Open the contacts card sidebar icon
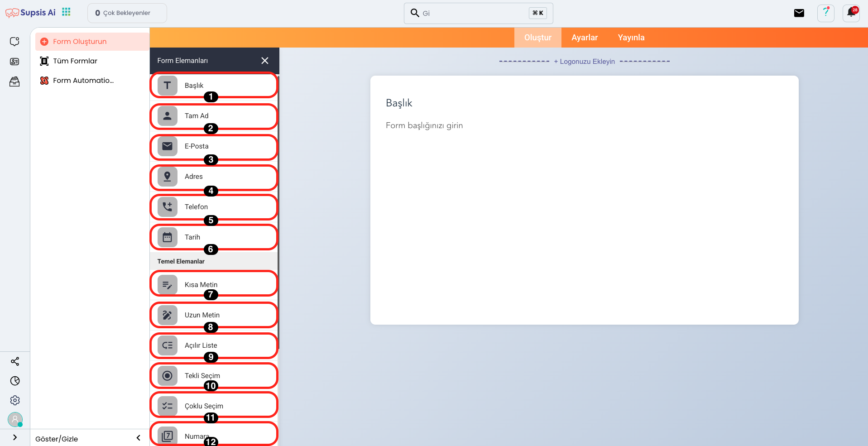The height and width of the screenshot is (446, 868). pos(15,62)
